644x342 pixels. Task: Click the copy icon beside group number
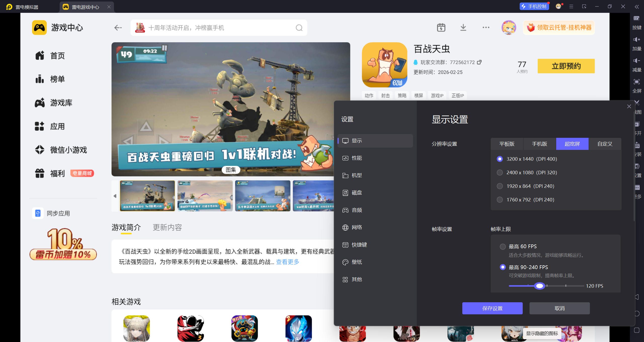point(479,62)
